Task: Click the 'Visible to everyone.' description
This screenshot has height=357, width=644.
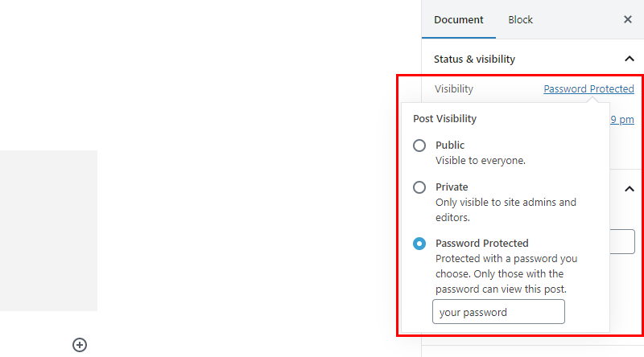Action: [481, 161]
